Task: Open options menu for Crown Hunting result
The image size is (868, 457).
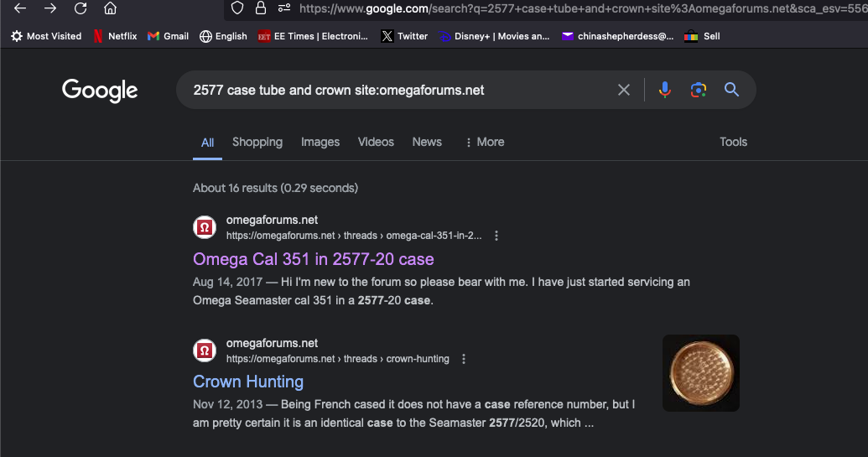Action: (464, 359)
